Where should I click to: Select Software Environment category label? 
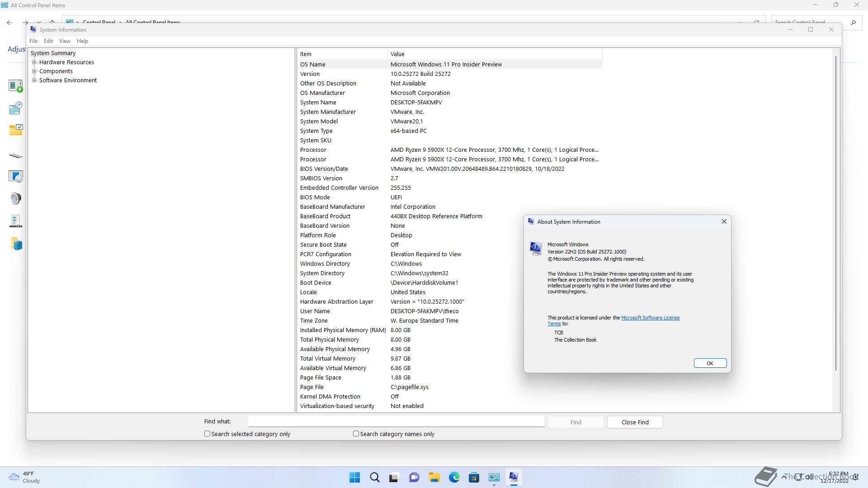tap(68, 80)
